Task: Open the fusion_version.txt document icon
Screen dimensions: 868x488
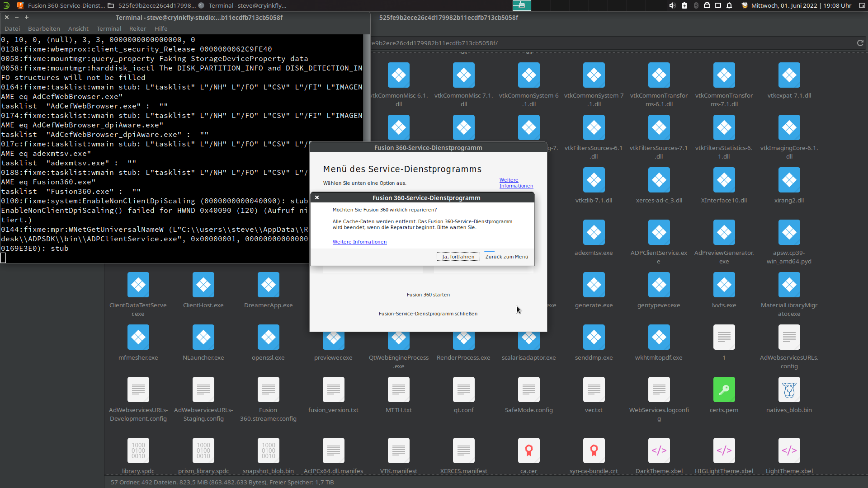Action: point(333,389)
